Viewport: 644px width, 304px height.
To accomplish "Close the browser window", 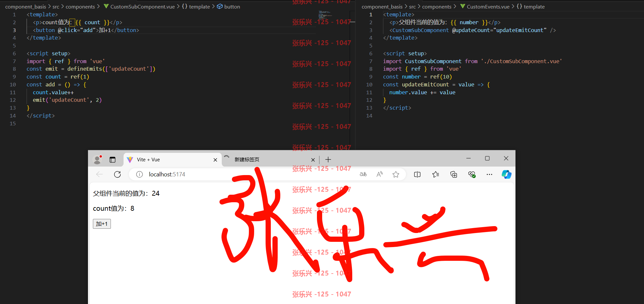I will pos(506,158).
